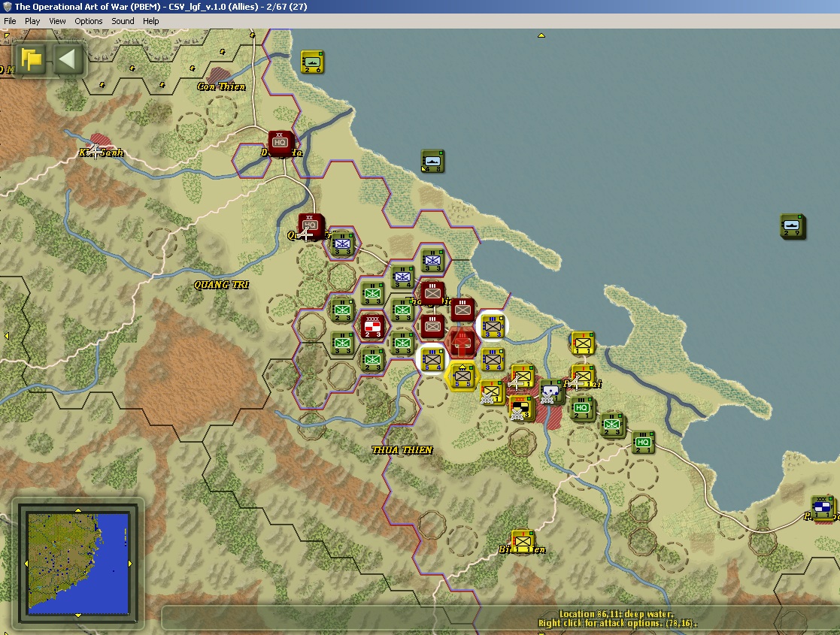
Task: Click the left-pointing triangle button
Action: 68,59
